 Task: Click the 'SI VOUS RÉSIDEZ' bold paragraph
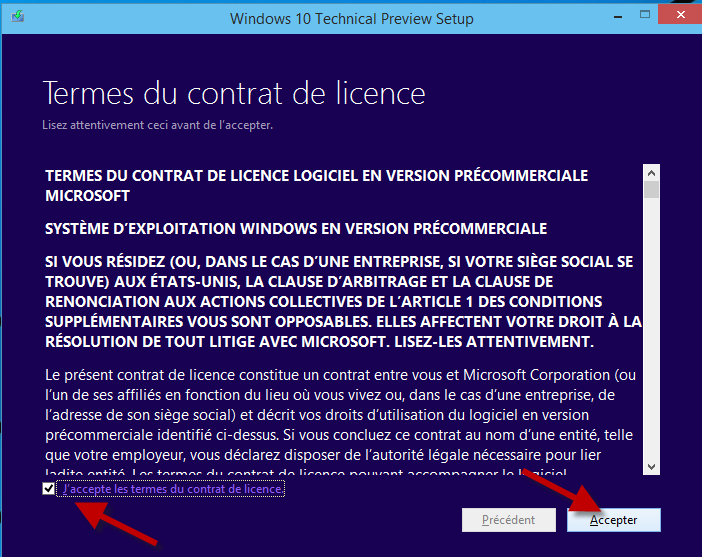[x=343, y=301]
